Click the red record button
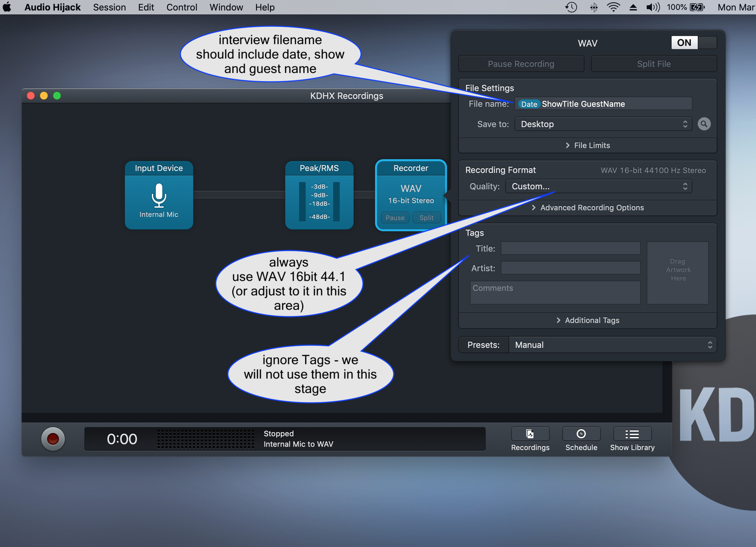The width and height of the screenshot is (756, 547). point(53,439)
